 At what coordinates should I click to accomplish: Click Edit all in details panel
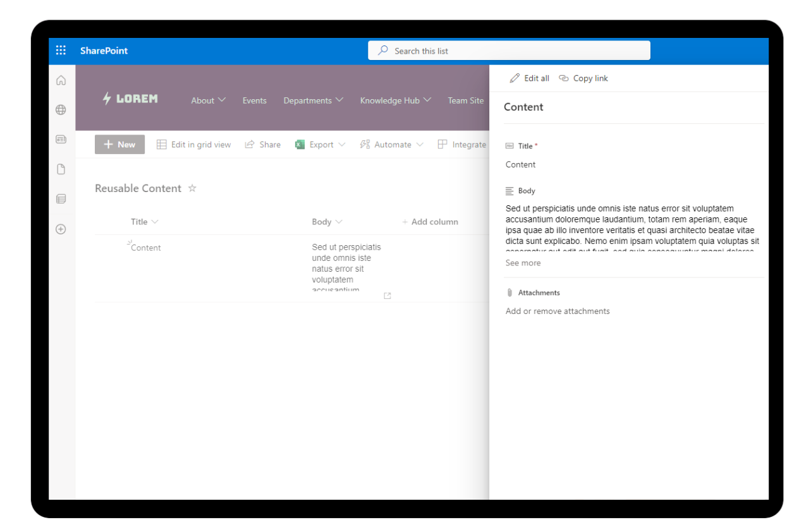530,78
